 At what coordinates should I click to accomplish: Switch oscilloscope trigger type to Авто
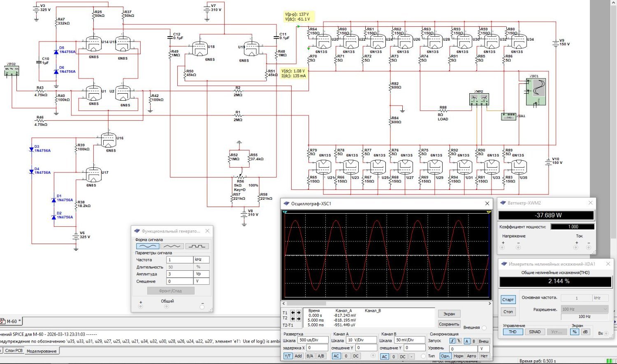(471, 356)
